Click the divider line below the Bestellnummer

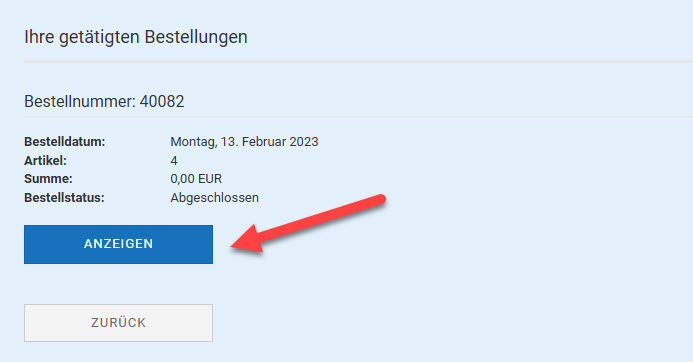point(358,117)
